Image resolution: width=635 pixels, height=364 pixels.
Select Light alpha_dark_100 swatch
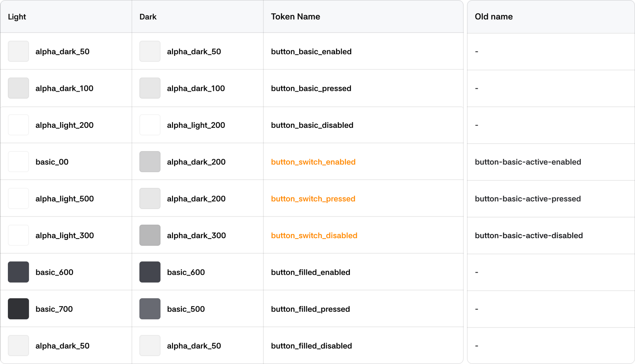18,88
